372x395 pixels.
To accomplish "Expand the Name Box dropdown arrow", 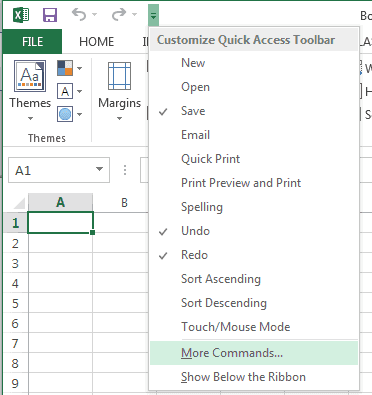I will (99, 169).
